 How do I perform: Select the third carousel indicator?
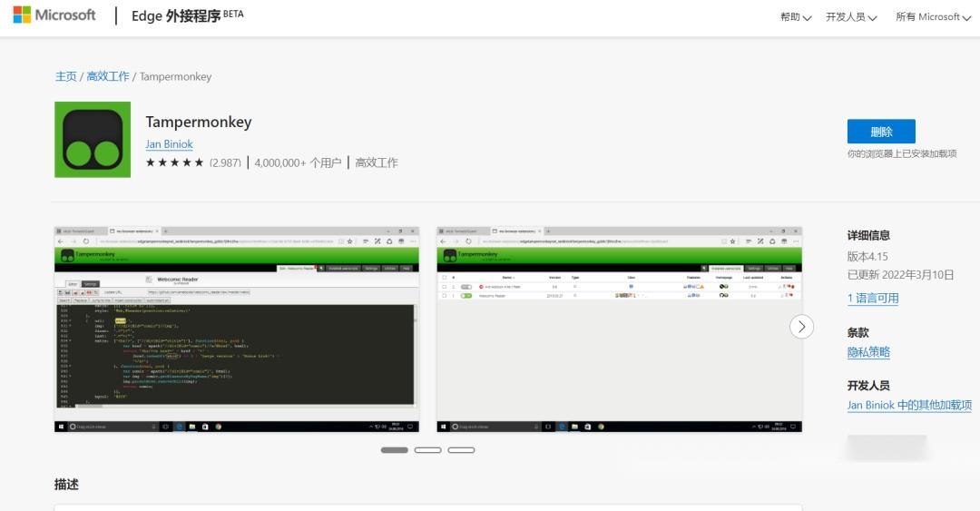point(461,449)
